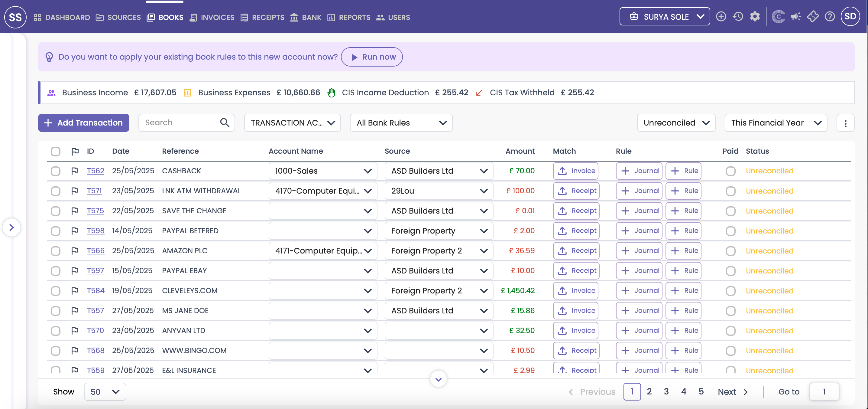Expand the collapsed left sidebar arrow

[11, 227]
